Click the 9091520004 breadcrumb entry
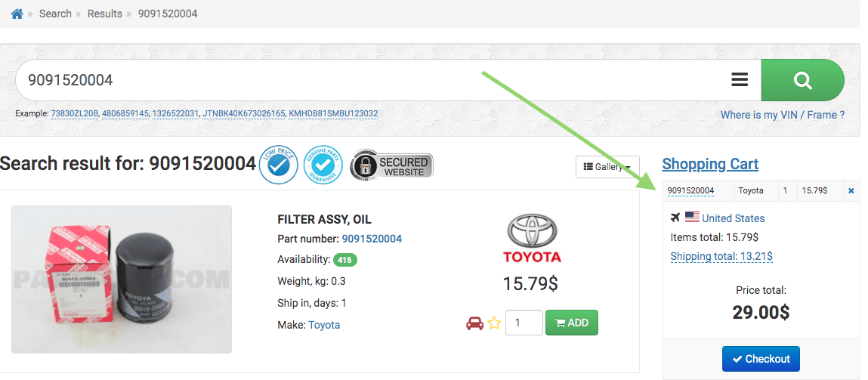 [168, 14]
